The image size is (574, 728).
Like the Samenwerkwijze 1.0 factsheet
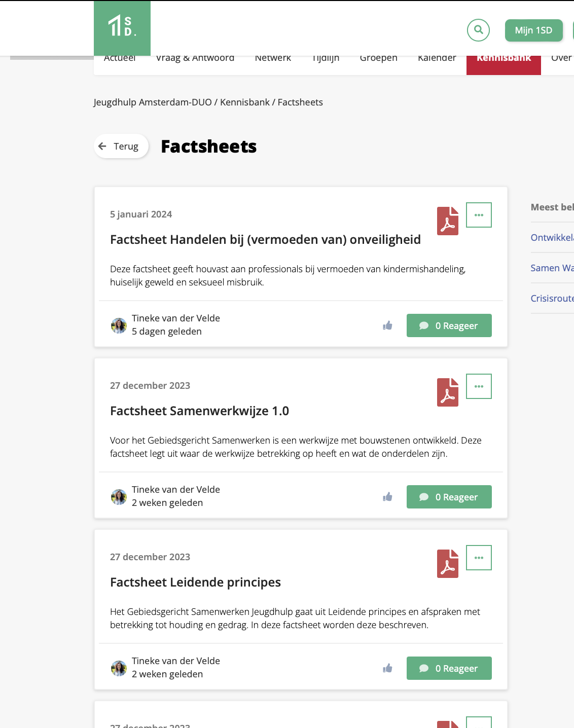388,497
